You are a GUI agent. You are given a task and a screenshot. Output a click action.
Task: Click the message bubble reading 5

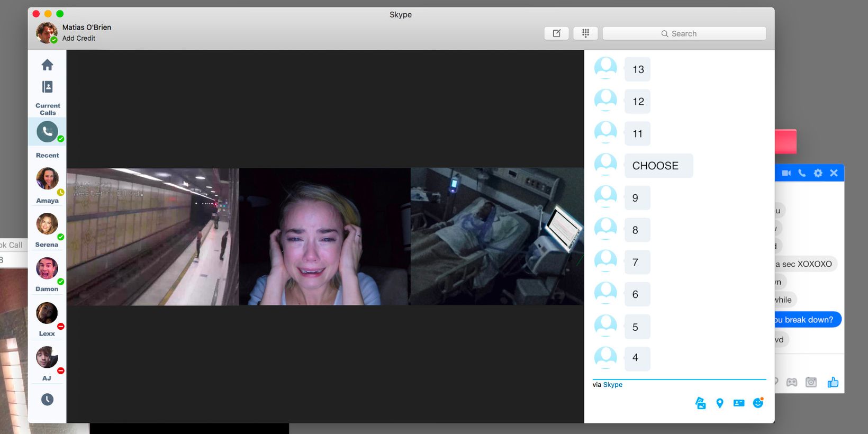[637, 327]
